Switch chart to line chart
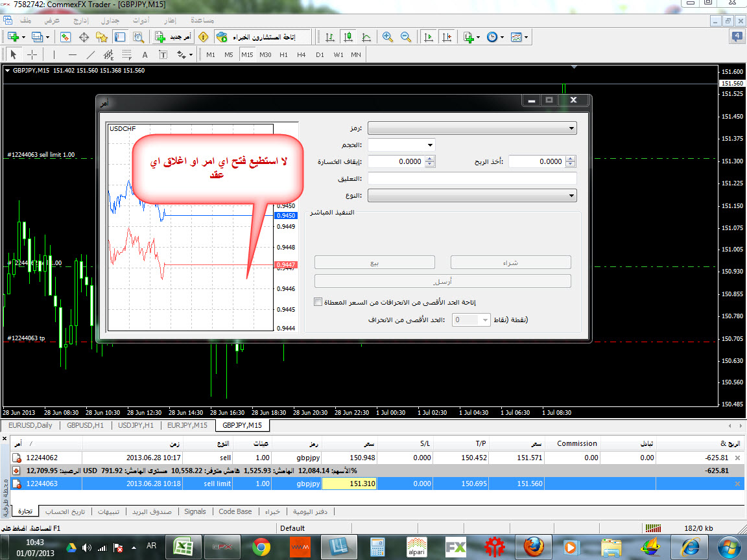This screenshot has width=747, height=560. click(366, 37)
